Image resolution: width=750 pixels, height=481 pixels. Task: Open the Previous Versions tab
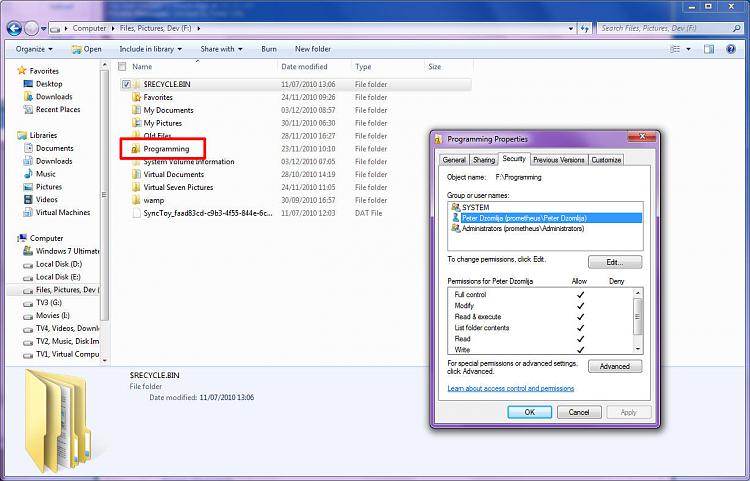tap(558, 160)
